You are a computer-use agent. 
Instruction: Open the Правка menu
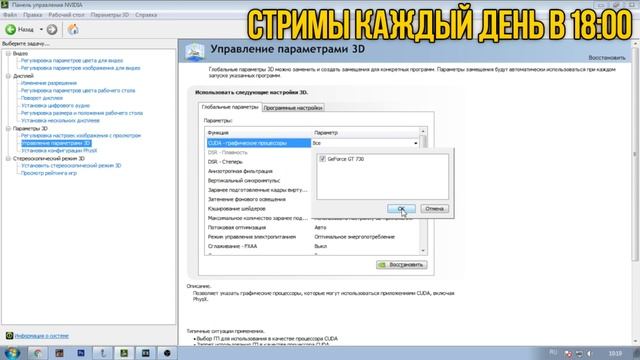click(x=33, y=15)
